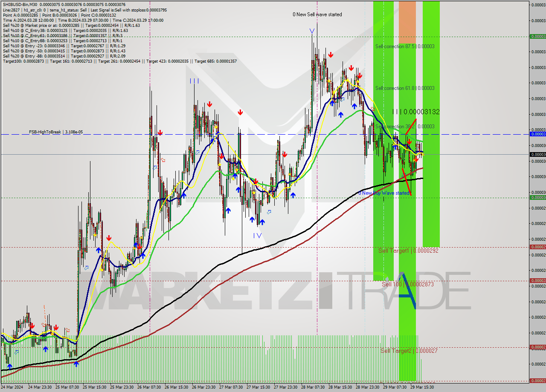
Task: Click the '0 New Buy Wave started' label
Action: (x=383, y=193)
